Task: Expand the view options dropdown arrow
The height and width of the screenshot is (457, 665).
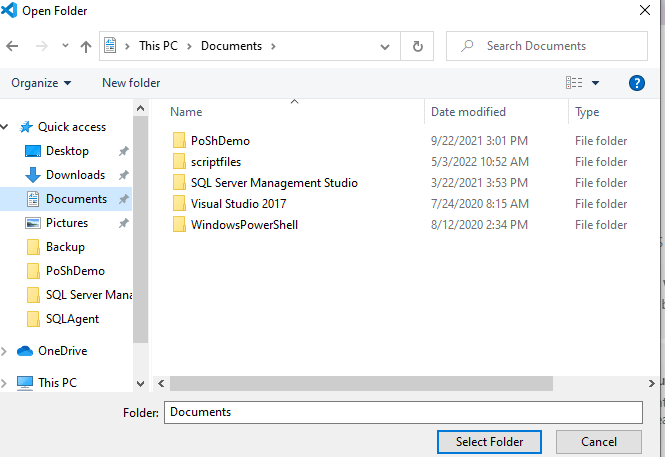Action: coord(596,83)
